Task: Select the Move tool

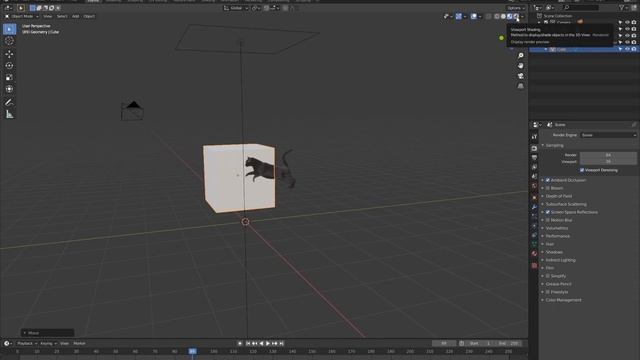Action: 9,54
